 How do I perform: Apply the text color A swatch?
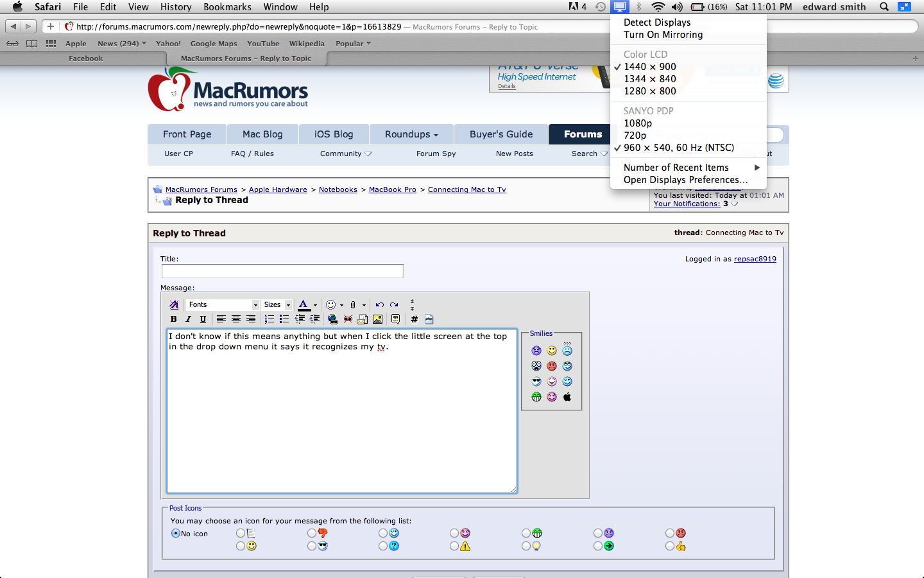304,305
